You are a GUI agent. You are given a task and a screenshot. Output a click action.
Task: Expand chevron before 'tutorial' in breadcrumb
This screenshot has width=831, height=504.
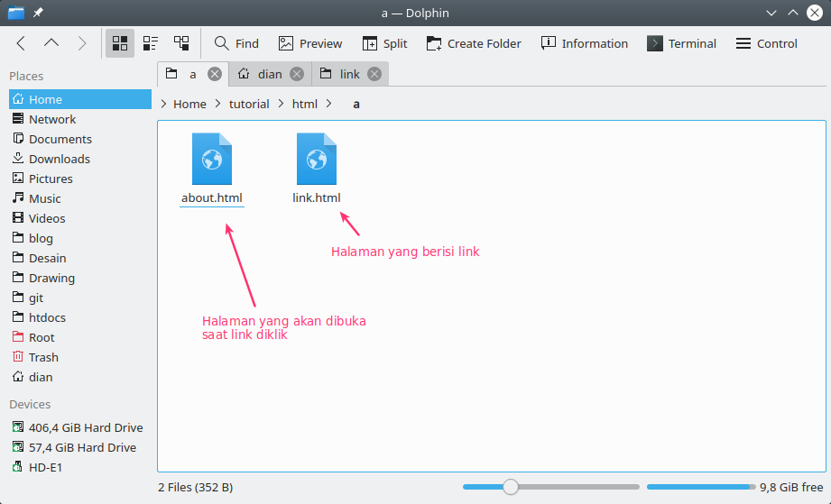217,104
